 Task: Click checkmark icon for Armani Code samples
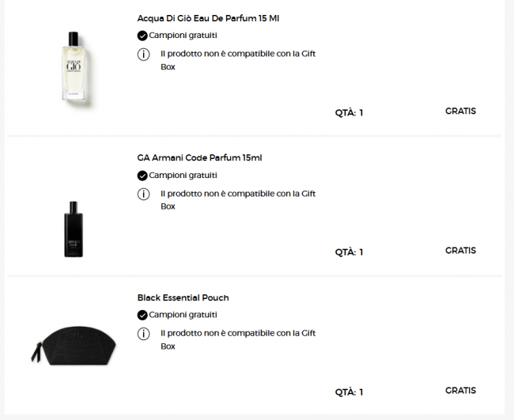point(142,176)
